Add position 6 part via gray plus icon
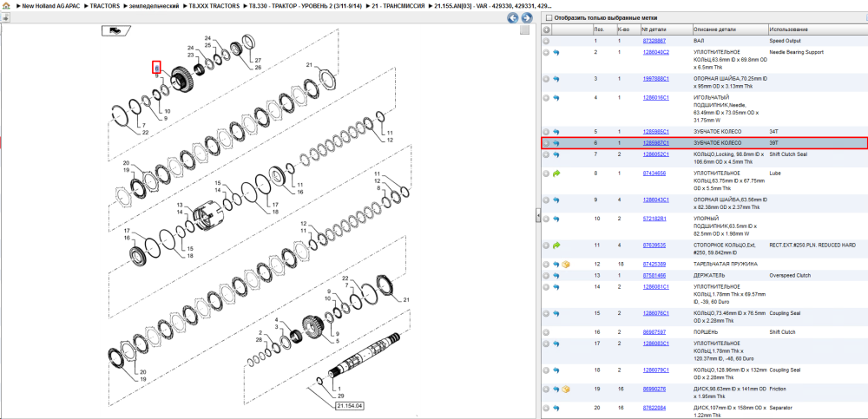Screen dimensions: 868x419 pyautogui.click(x=546, y=143)
